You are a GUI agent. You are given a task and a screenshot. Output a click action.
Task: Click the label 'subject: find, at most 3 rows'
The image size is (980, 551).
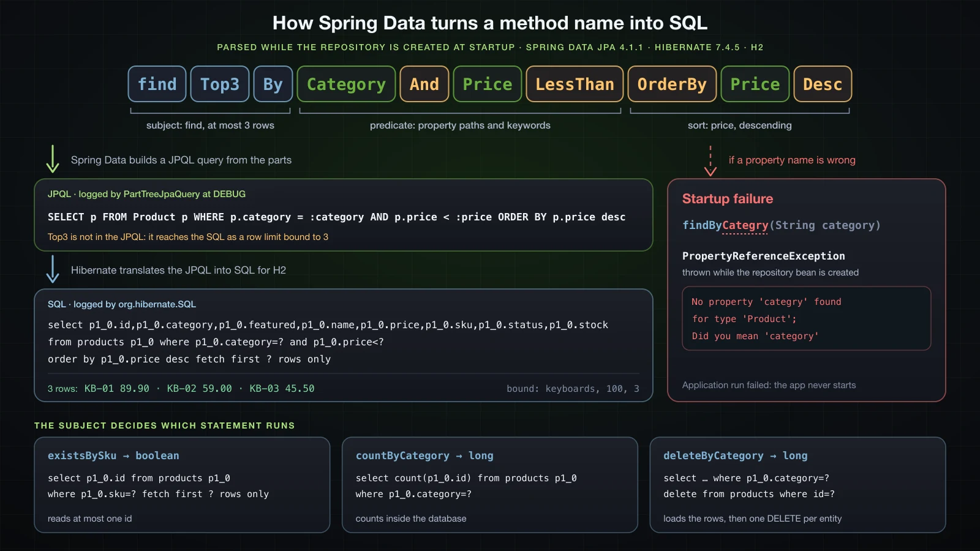point(210,126)
